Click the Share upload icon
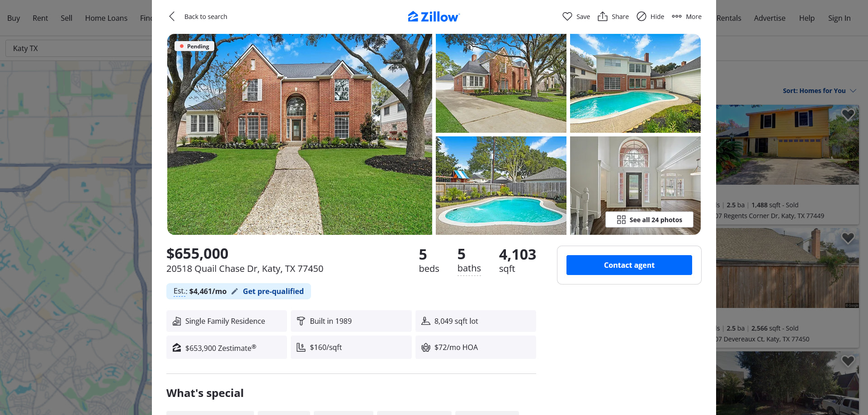This screenshot has height=415, width=868. [602, 16]
